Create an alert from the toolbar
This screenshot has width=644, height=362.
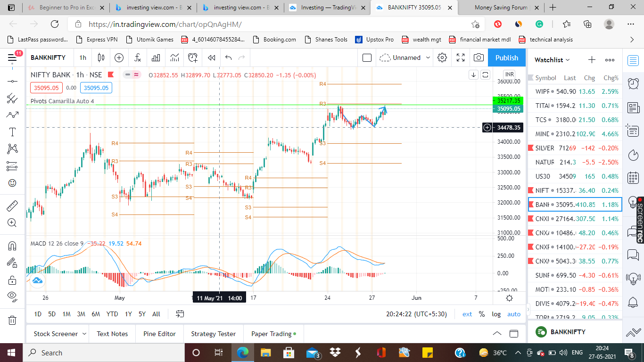pyautogui.click(x=193, y=58)
